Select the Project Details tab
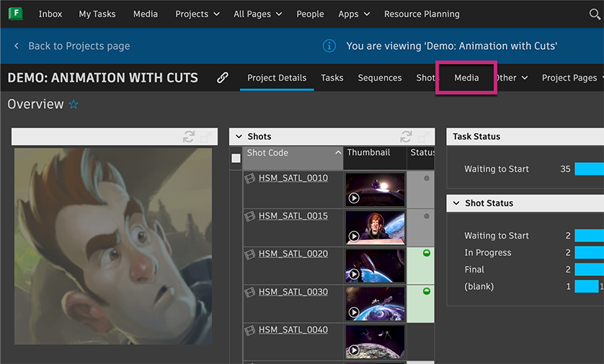The image size is (604, 364). click(x=277, y=78)
